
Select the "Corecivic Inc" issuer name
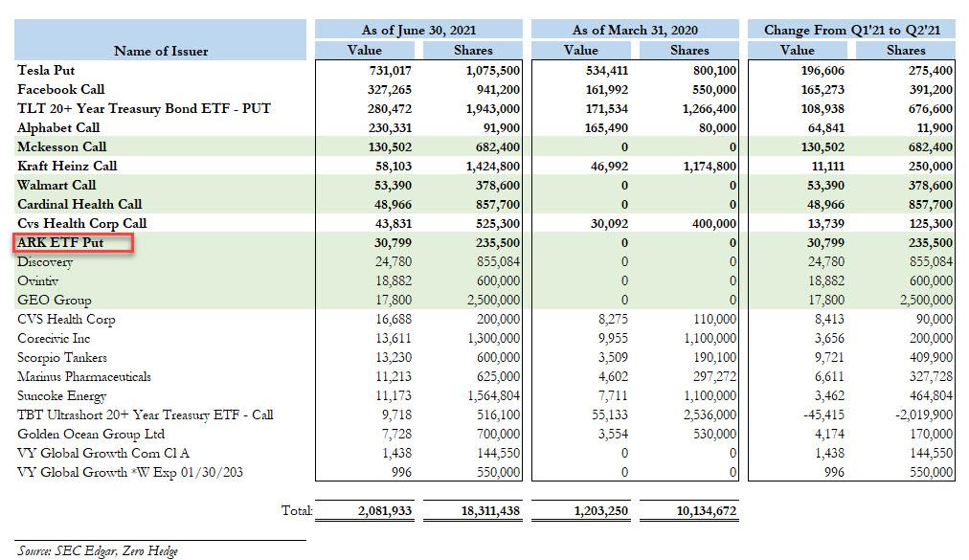(x=54, y=339)
